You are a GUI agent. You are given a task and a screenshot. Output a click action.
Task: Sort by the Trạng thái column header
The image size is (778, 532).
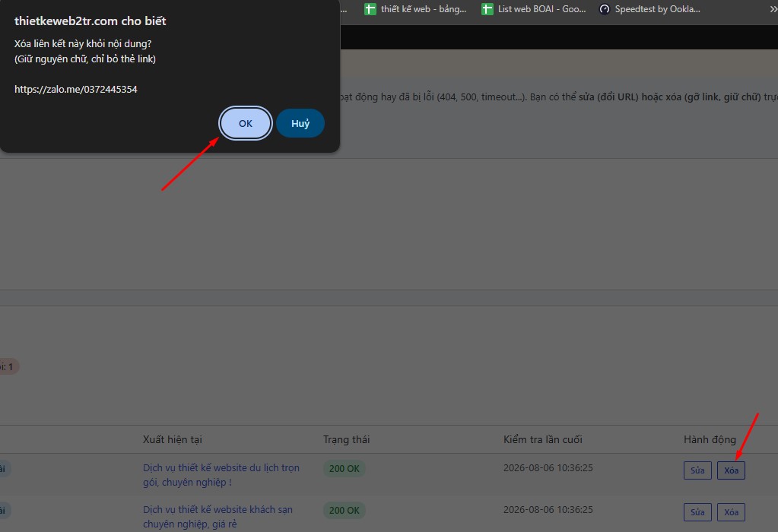(346, 439)
